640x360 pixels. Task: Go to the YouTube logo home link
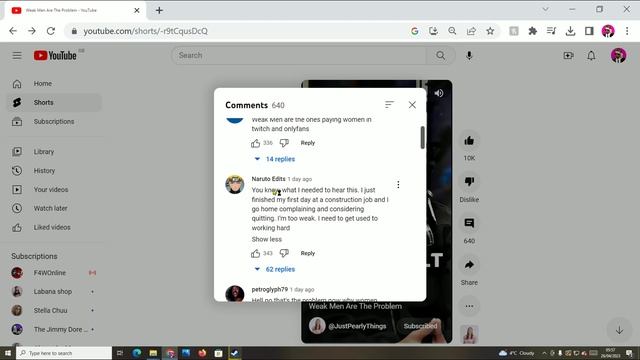click(55, 55)
